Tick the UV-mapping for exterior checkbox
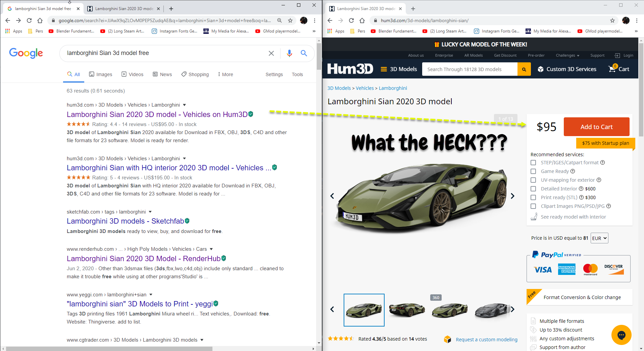 pyautogui.click(x=533, y=180)
